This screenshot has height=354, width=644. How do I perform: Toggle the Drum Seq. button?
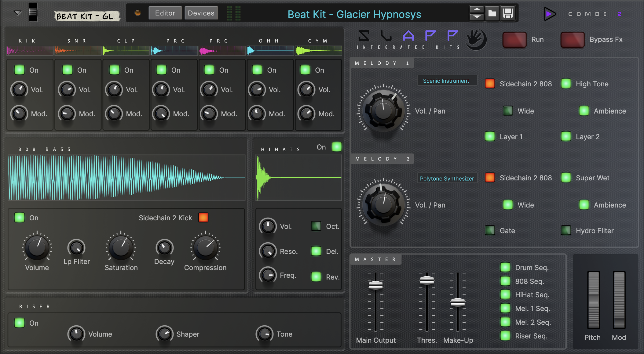click(x=505, y=267)
